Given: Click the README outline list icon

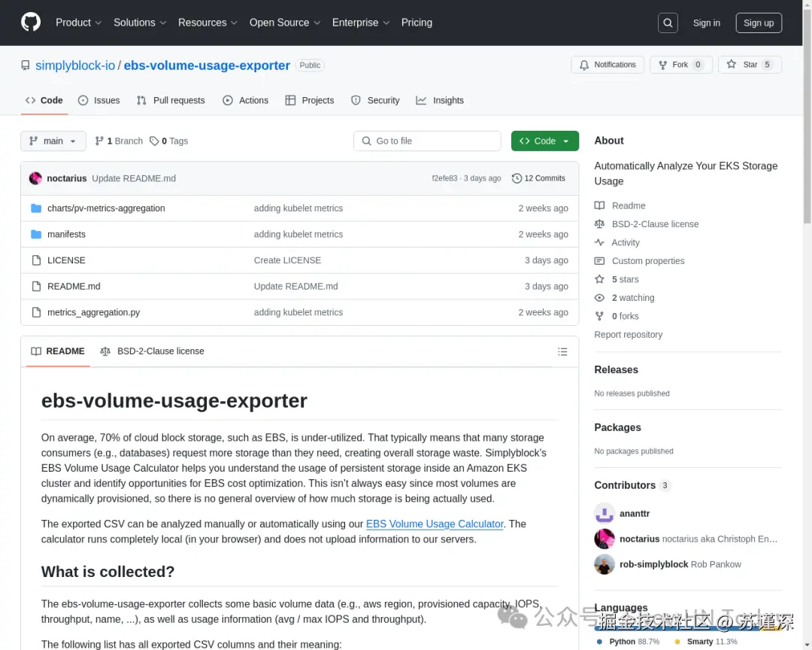Looking at the screenshot, I should pyautogui.click(x=562, y=351).
